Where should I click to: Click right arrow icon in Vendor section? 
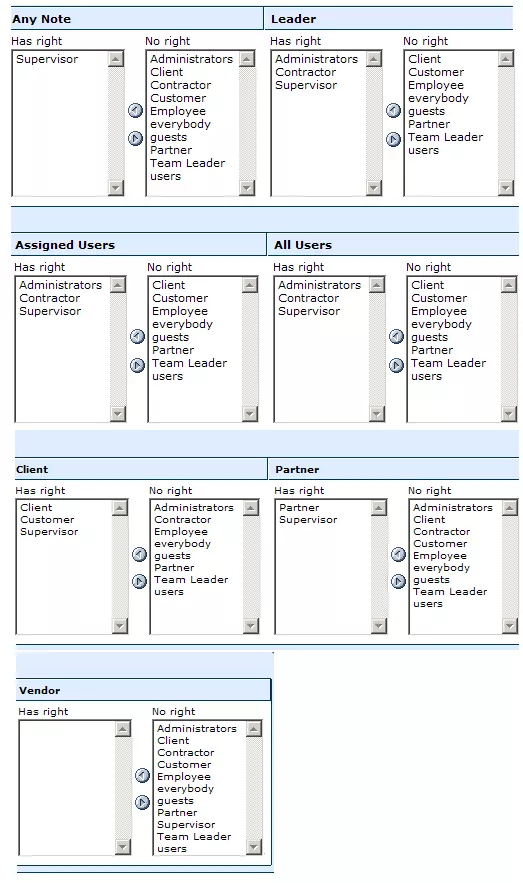142,802
